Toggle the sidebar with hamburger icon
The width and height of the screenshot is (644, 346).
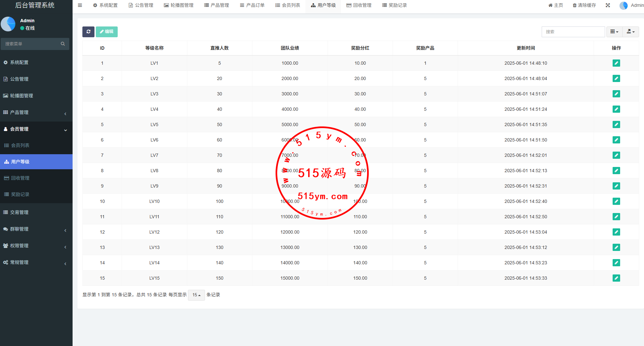click(x=80, y=5)
